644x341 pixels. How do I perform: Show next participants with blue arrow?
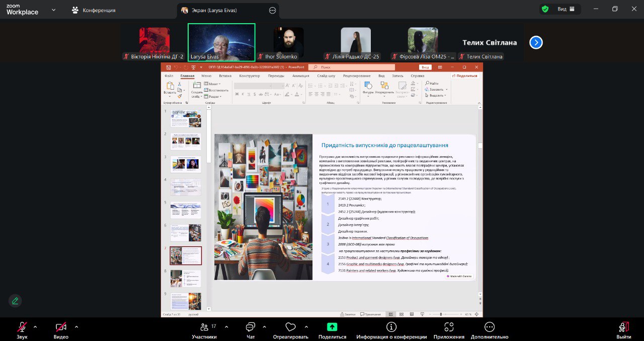pyautogui.click(x=536, y=42)
